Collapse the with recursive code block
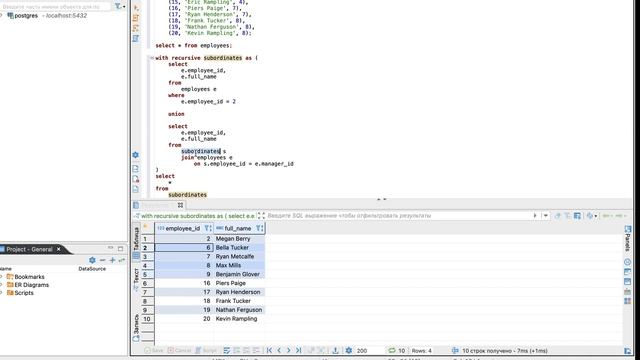Viewport: 640px width, 360px height. pyautogui.click(x=152, y=58)
